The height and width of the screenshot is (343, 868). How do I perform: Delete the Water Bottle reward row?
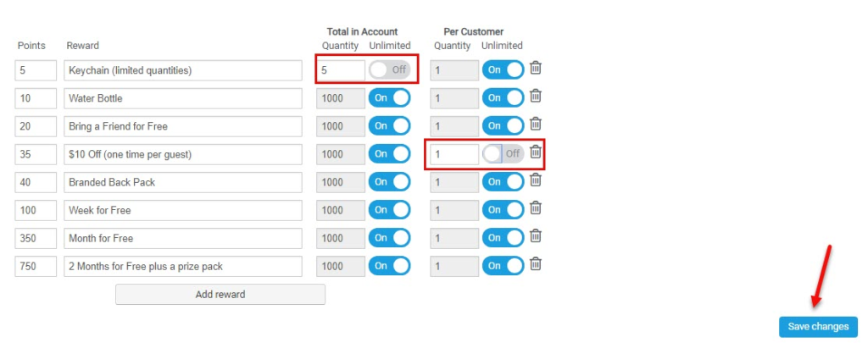[x=536, y=97]
